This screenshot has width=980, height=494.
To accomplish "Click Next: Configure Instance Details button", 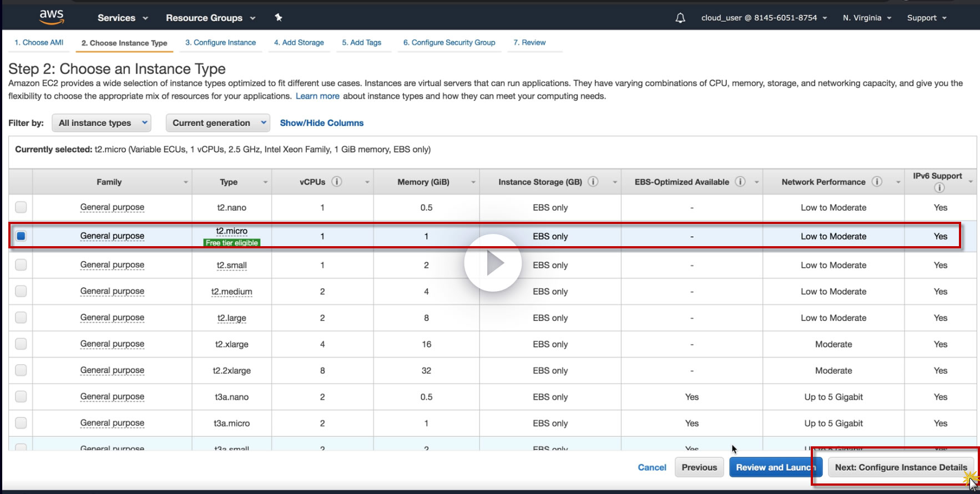I will click(x=900, y=467).
